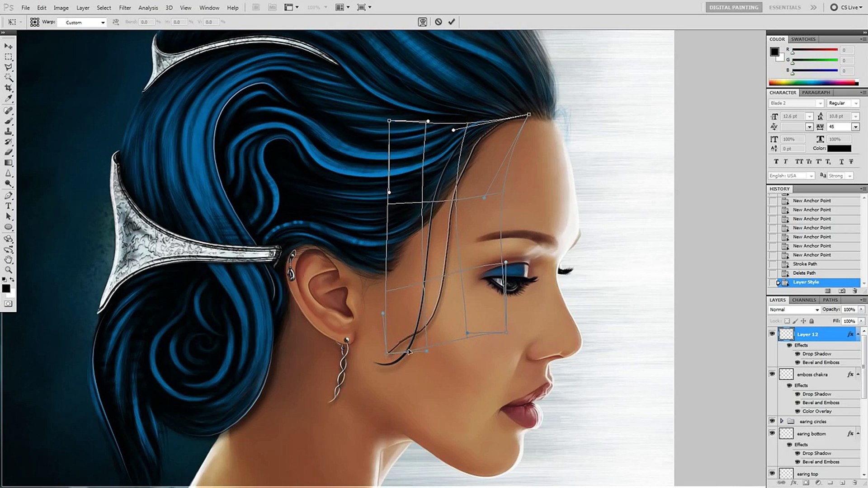
Task: Select the Hand tool
Action: tap(9, 260)
